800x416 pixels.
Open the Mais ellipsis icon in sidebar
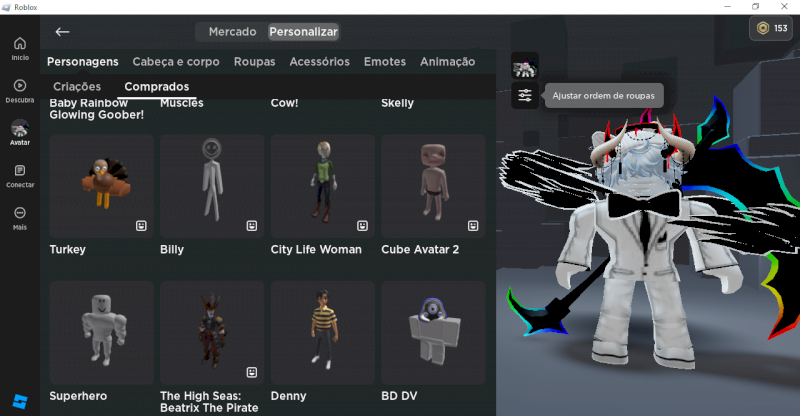20,213
